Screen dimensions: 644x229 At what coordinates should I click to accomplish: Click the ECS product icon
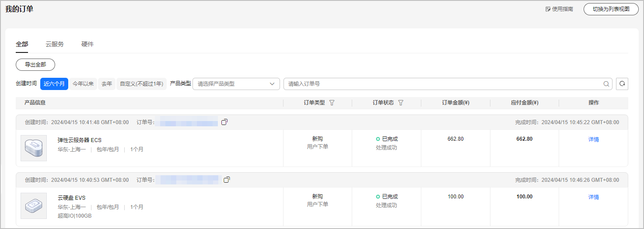34,148
